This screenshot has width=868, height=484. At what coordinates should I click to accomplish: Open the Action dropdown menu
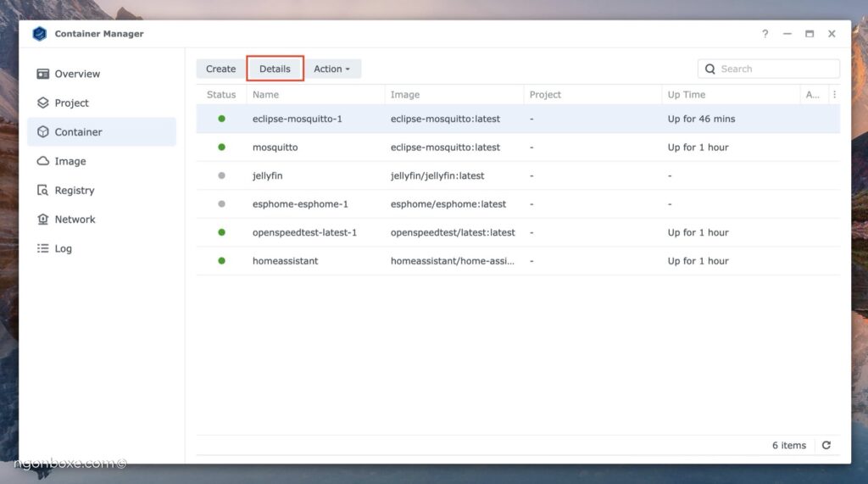[332, 69]
